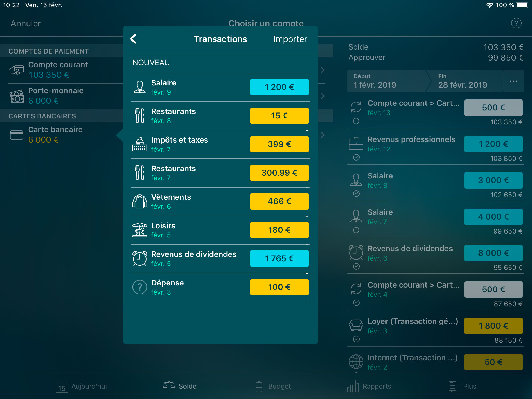
Task: Go back using the Transactions popup chevron
Action: click(x=134, y=39)
